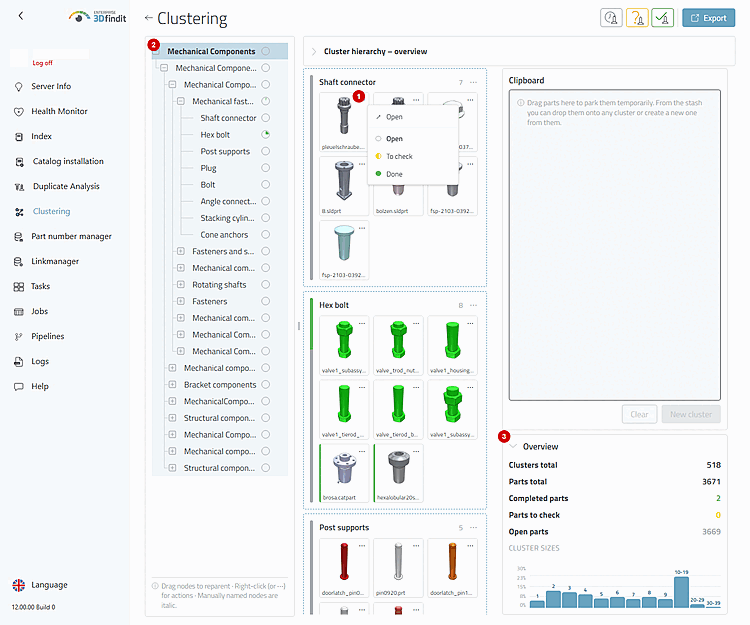The width and height of the screenshot is (750, 625).
Task: Set status Done in context menu
Action: [413, 174]
